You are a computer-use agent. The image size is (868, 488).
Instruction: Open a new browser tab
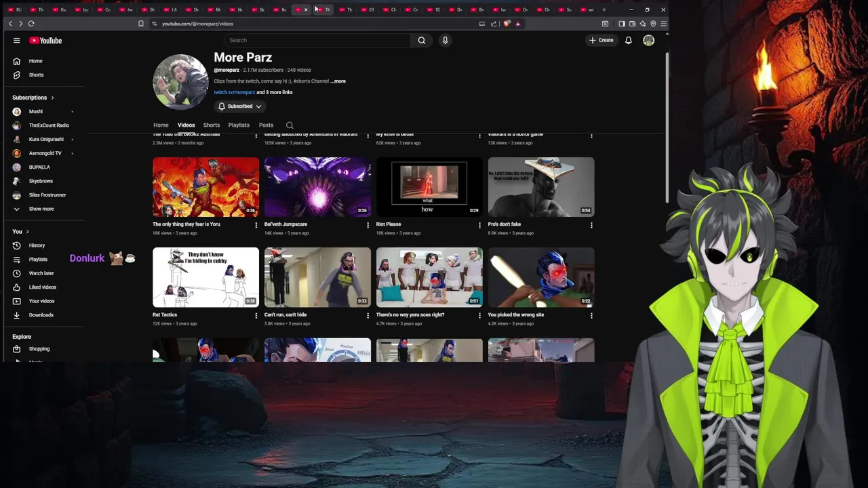(604, 9)
